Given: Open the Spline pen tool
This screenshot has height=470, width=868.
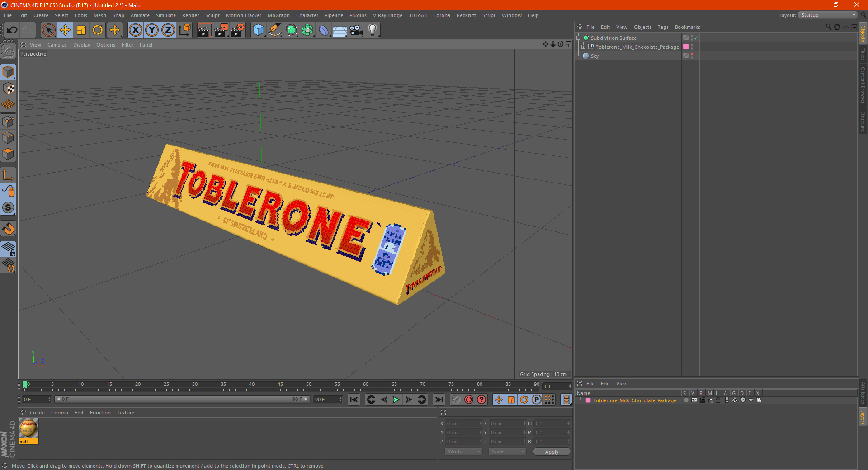Looking at the screenshot, I should tap(274, 30).
